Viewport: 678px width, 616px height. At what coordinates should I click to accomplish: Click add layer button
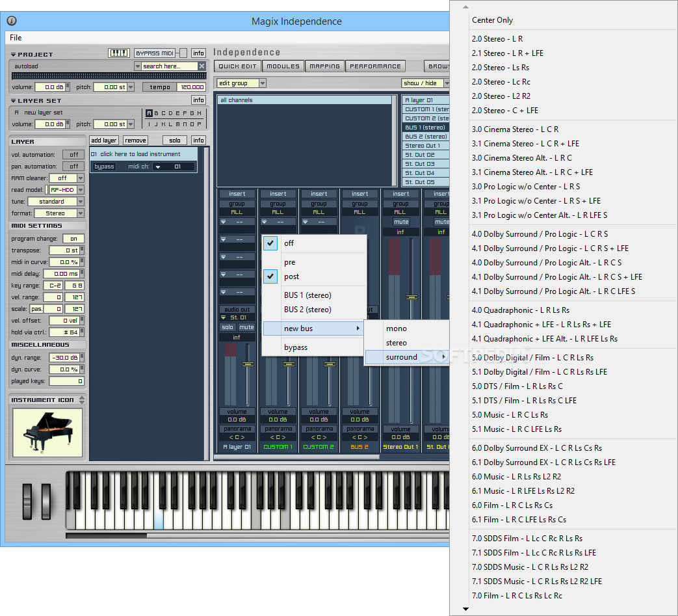tap(104, 140)
